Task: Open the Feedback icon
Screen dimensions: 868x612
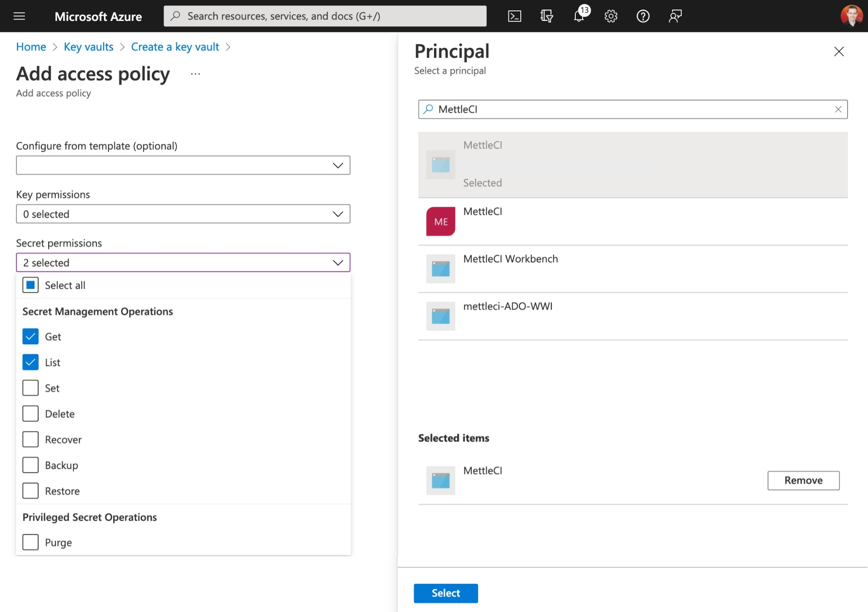Action: click(675, 16)
